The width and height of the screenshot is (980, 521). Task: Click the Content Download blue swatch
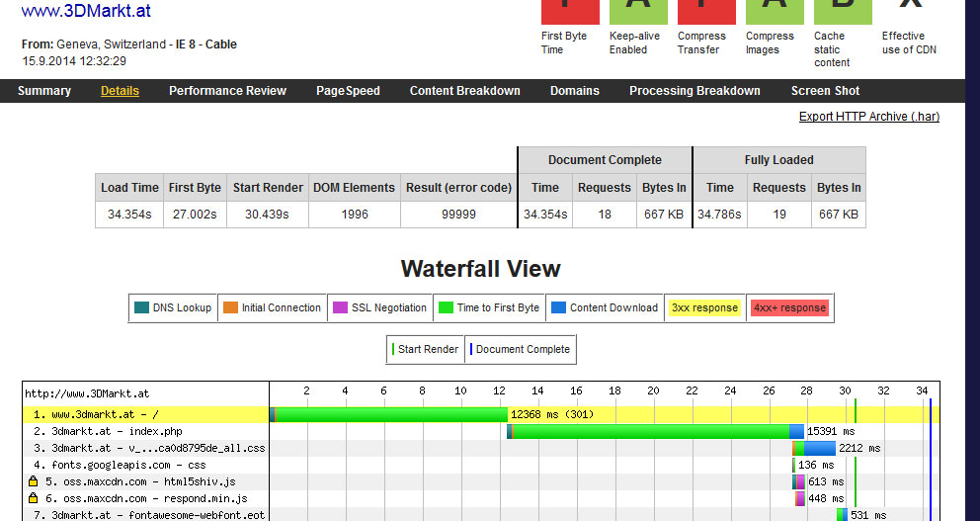tap(559, 307)
